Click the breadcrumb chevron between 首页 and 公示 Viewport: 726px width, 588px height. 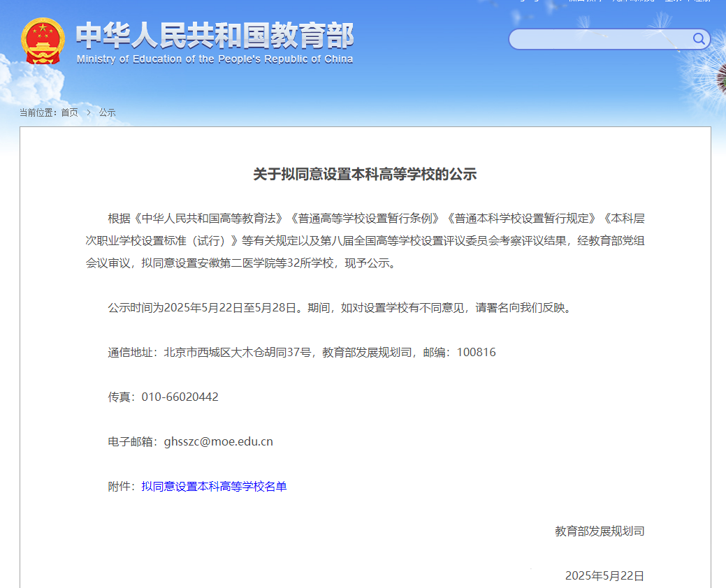coord(89,112)
